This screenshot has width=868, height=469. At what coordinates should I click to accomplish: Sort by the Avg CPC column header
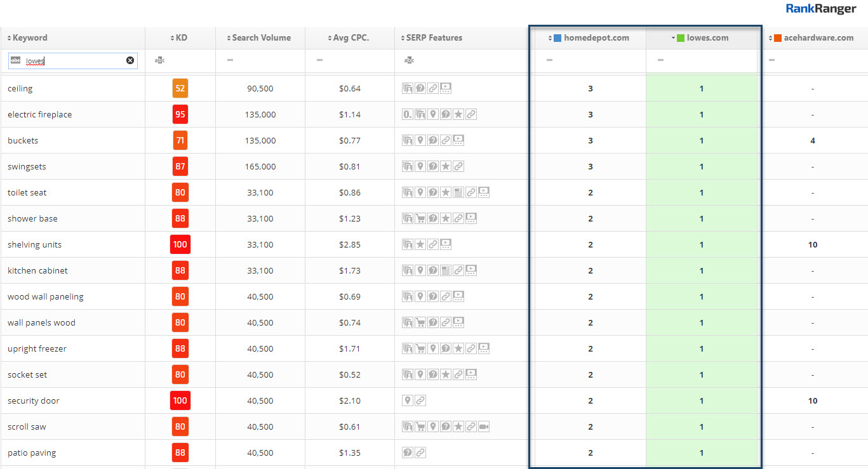tap(348, 37)
